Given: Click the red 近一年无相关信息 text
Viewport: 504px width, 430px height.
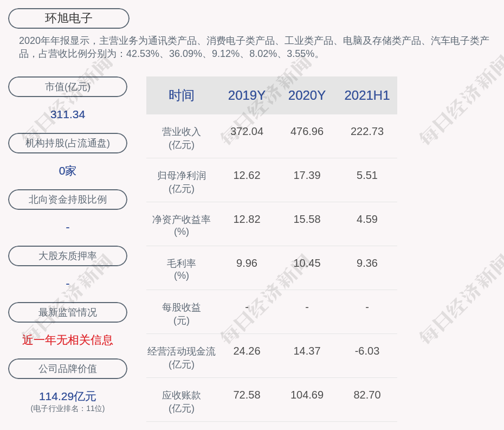Looking at the screenshot, I should tap(68, 340).
